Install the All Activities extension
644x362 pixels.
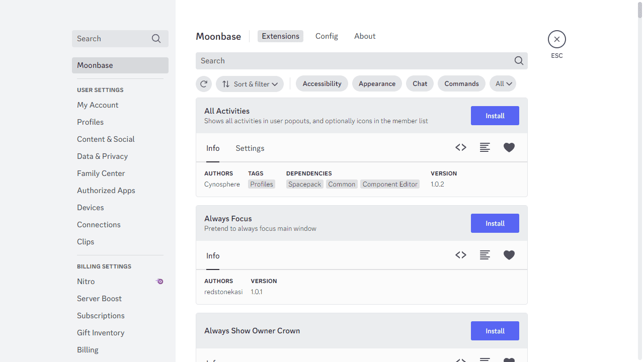point(495,116)
